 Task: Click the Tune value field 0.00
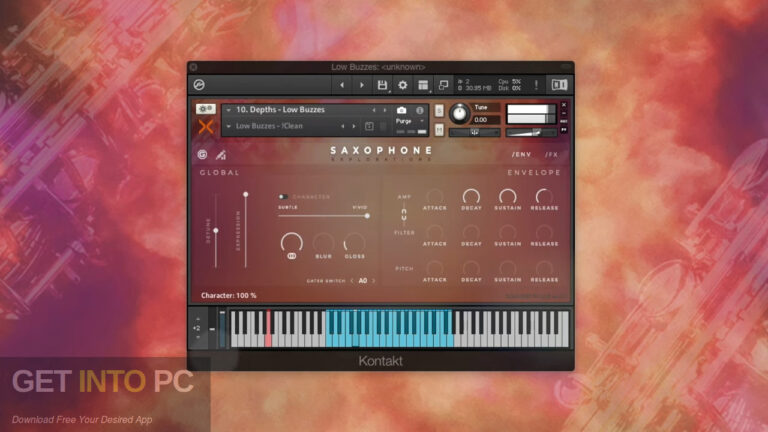(x=485, y=120)
